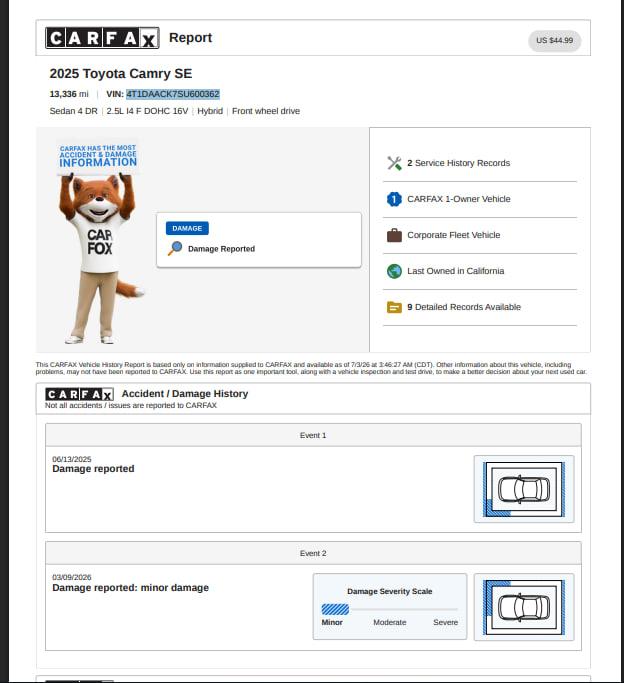
Task: Click the yellow folder records icon
Action: click(394, 308)
